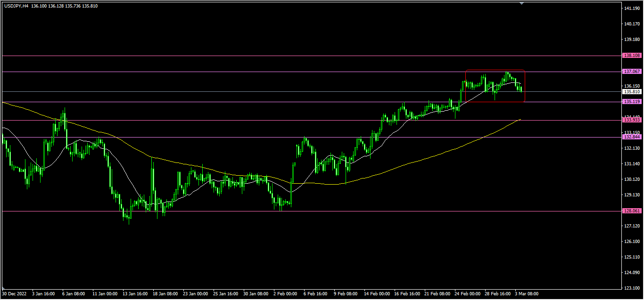Click the 2 Feb 00:00 time label
This screenshot has width=644, height=300.
pos(285,293)
